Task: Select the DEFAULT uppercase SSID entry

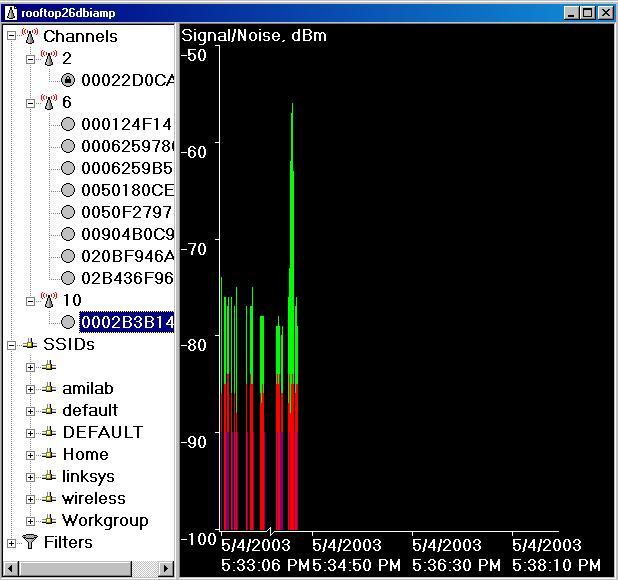Action: coord(102,432)
